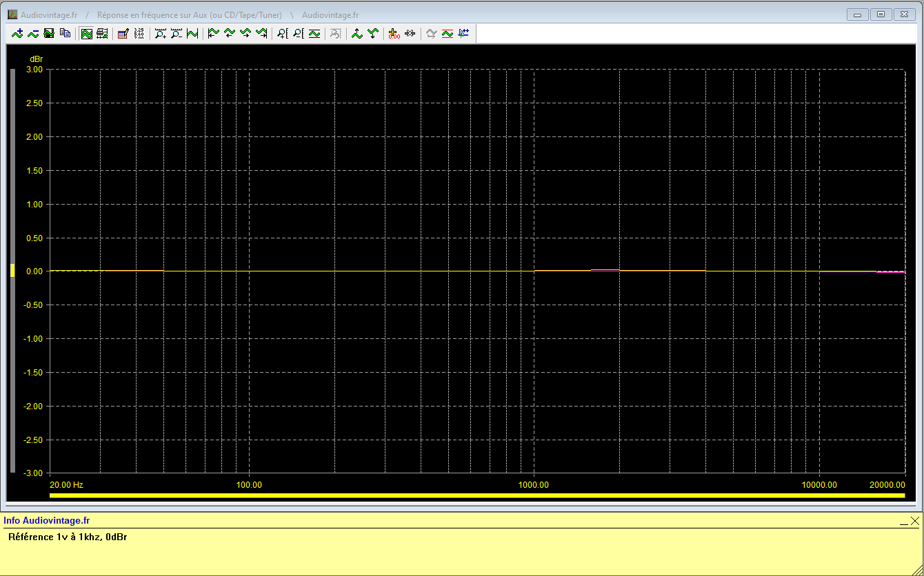Select the 'Réponse en fréquence sur Aux' tab
924x576 pixels.
(190, 14)
